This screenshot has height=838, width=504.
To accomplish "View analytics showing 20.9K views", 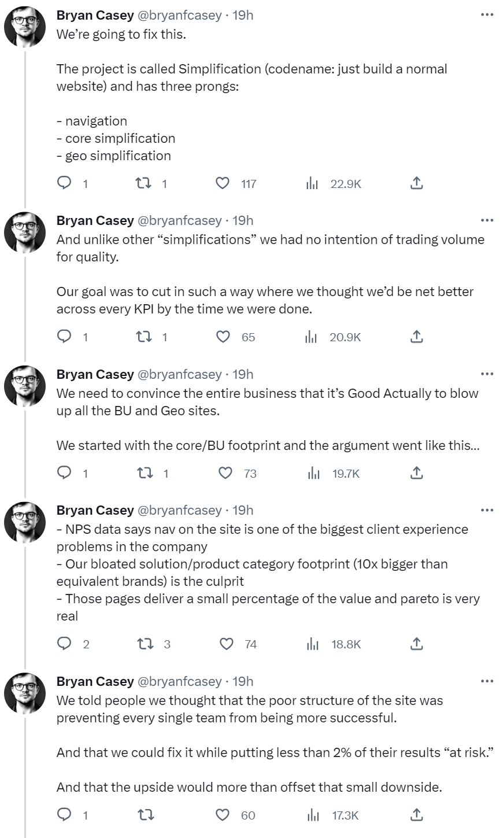I will (312, 337).
